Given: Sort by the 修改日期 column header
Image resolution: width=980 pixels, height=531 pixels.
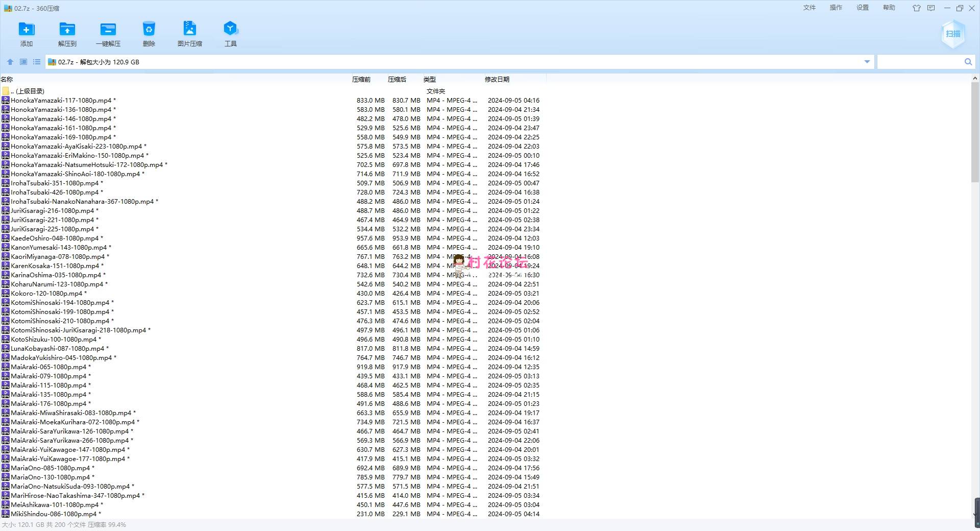Looking at the screenshot, I should (x=497, y=79).
